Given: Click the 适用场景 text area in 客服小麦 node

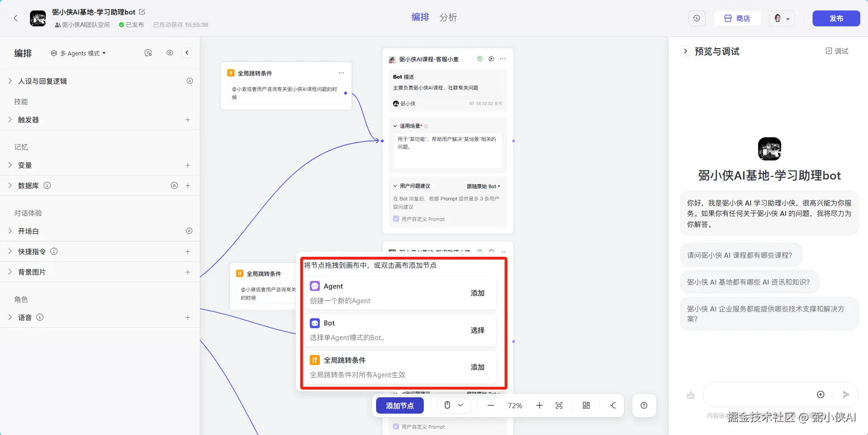Looking at the screenshot, I should 448,151.
